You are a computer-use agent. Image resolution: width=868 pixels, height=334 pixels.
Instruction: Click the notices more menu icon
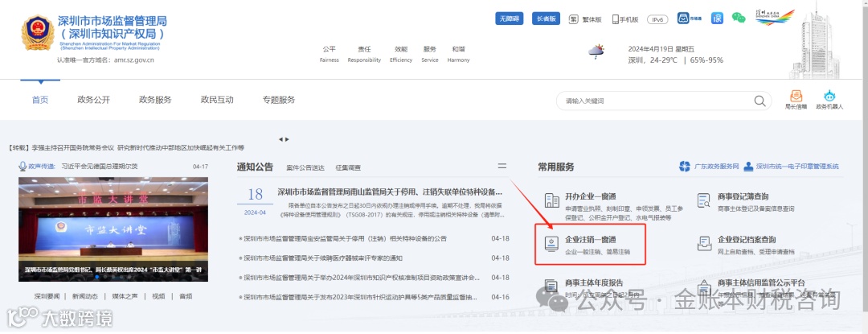pyautogui.click(x=502, y=166)
